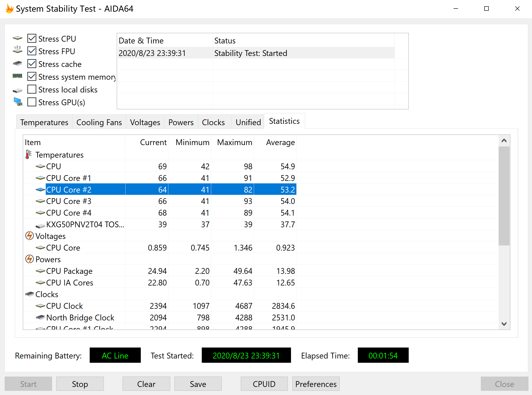Select the North Bridge Clock row label
This screenshot has width=532, height=395.
point(80,318)
